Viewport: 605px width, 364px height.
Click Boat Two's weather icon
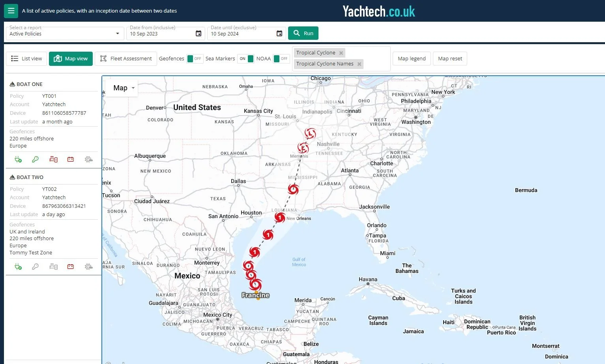coord(88,267)
